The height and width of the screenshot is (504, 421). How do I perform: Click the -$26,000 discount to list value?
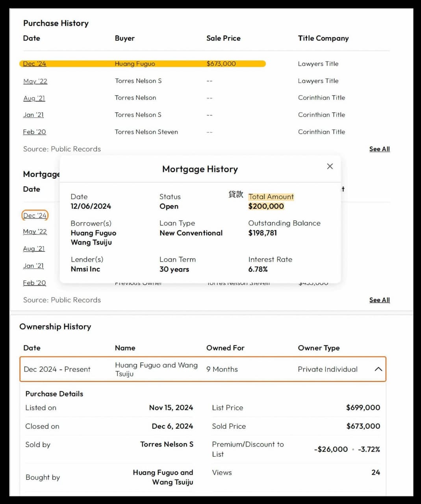pos(331,449)
